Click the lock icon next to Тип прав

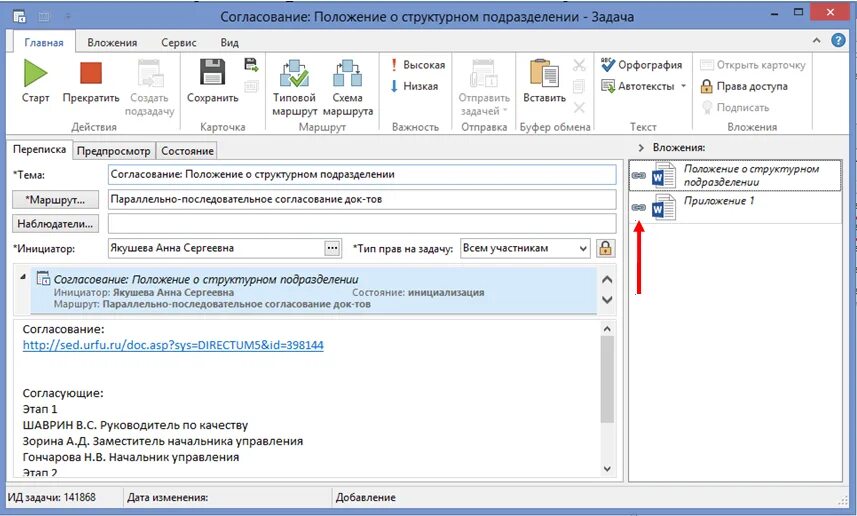point(605,248)
